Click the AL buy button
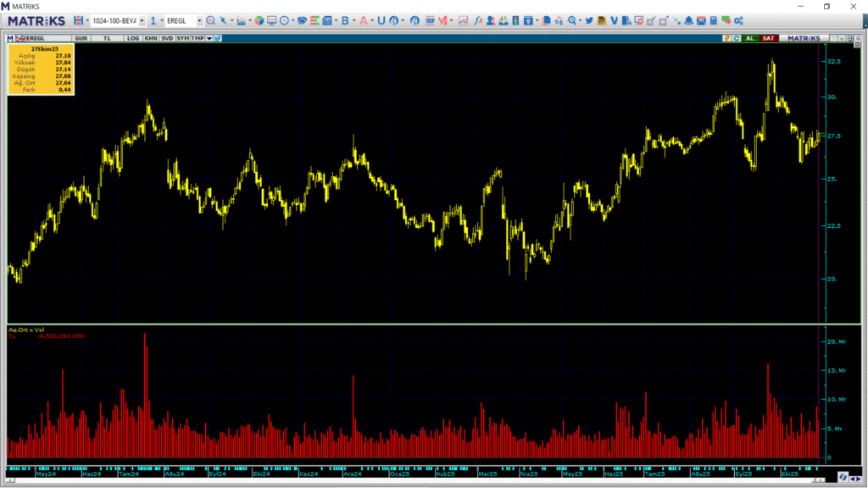The height and width of the screenshot is (488, 868). pyautogui.click(x=749, y=38)
